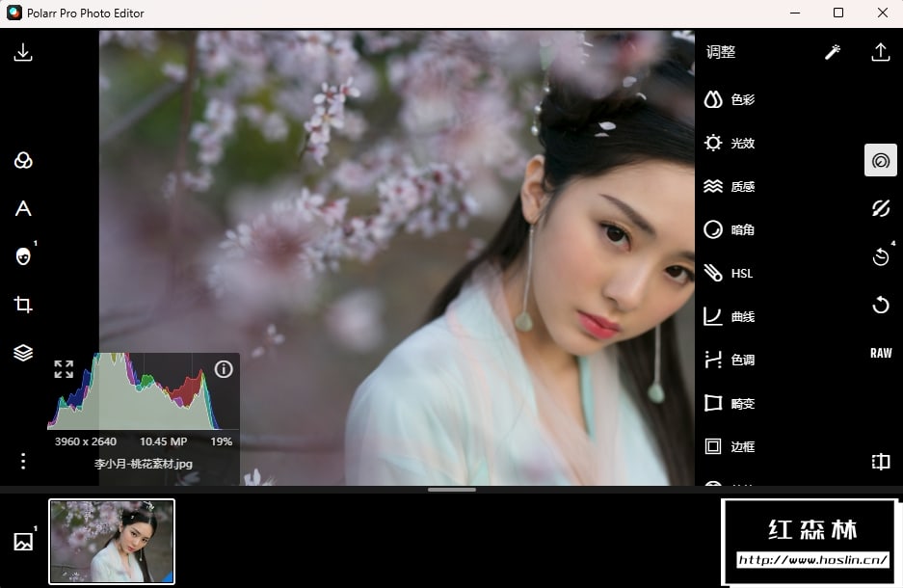Click the 19% zoom value
The image size is (903, 588).
click(221, 441)
